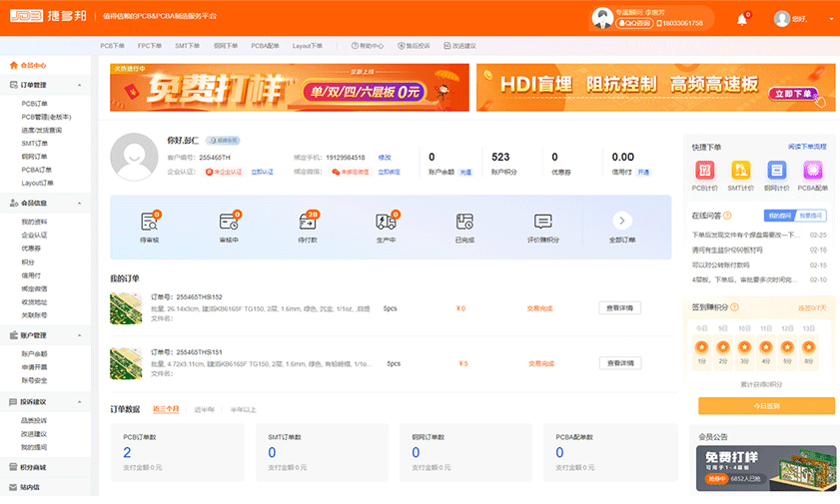Click the 评价赚积分 review icon
840x504 pixels.
tap(542, 222)
